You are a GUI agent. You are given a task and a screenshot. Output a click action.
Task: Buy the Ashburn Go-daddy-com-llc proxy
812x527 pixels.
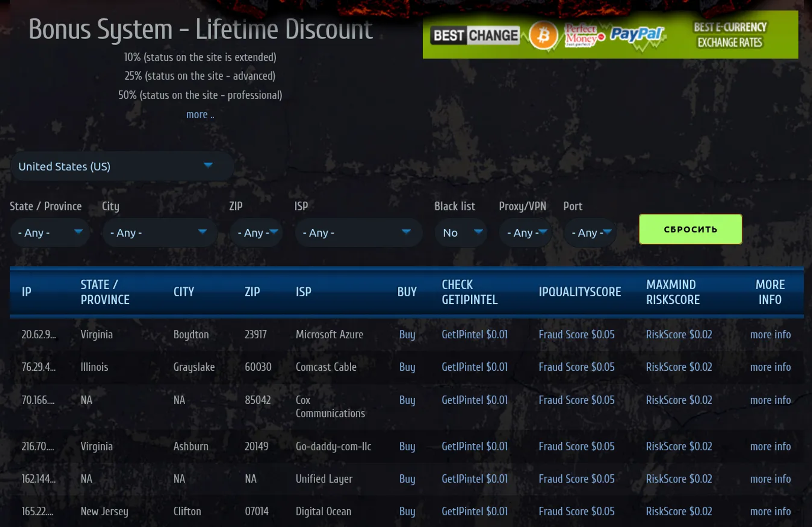[x=407, y=447]
